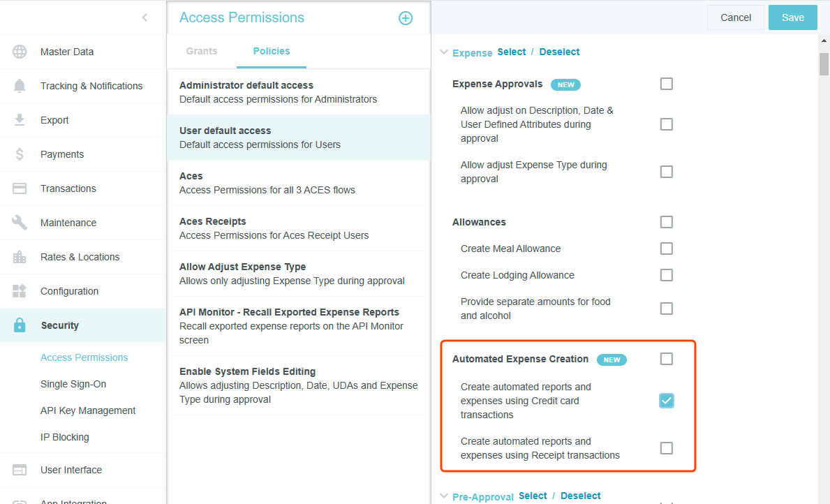Collapse the Pre-Approval section chevron
The height and width of the screenshot is (504, 830).
tap(443, 496)
